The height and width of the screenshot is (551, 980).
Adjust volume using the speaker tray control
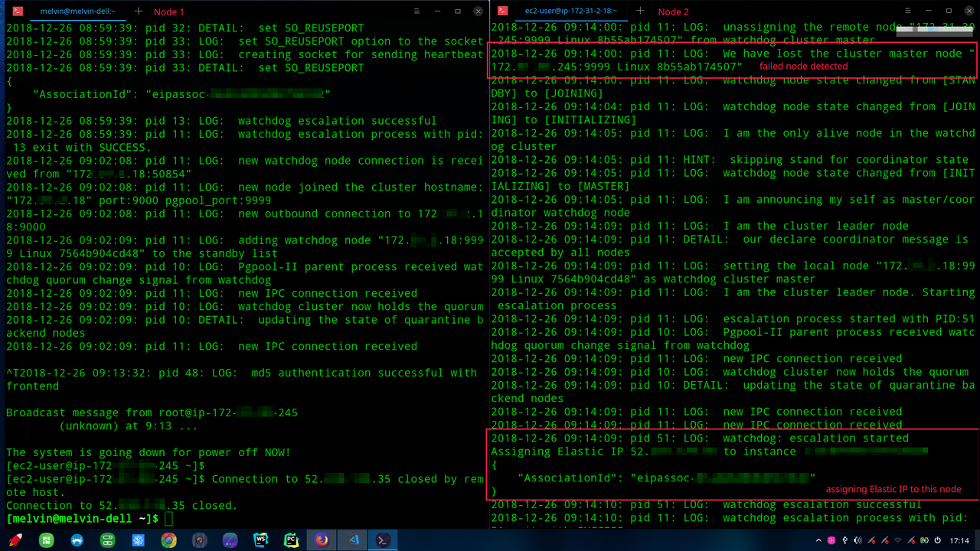tap(858, 541)
